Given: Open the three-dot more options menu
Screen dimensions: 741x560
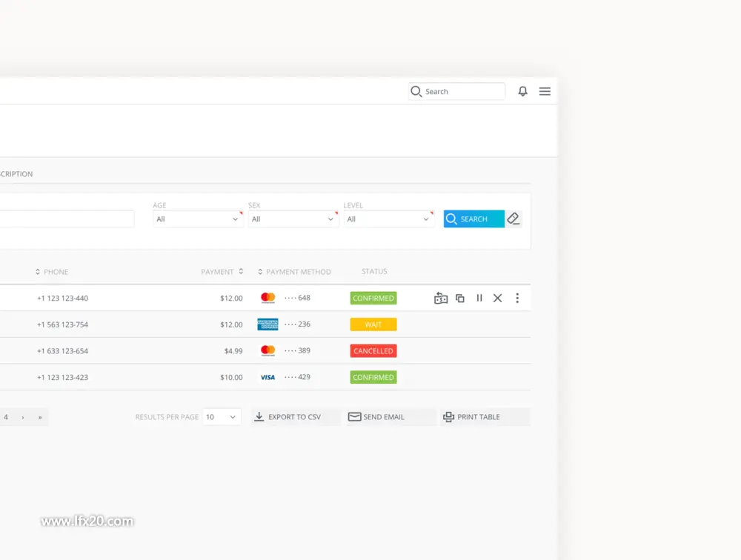Looking at the screenshot, I should 517,298.
